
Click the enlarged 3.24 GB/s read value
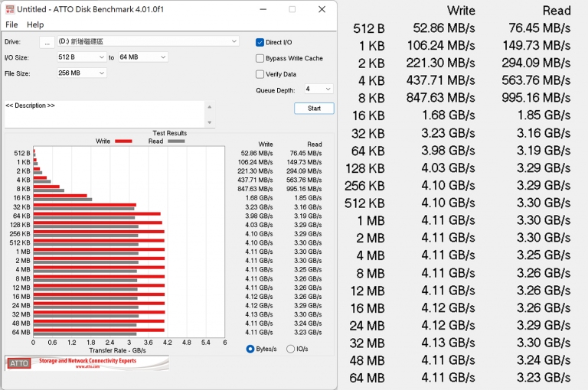(x=544, y=360)
